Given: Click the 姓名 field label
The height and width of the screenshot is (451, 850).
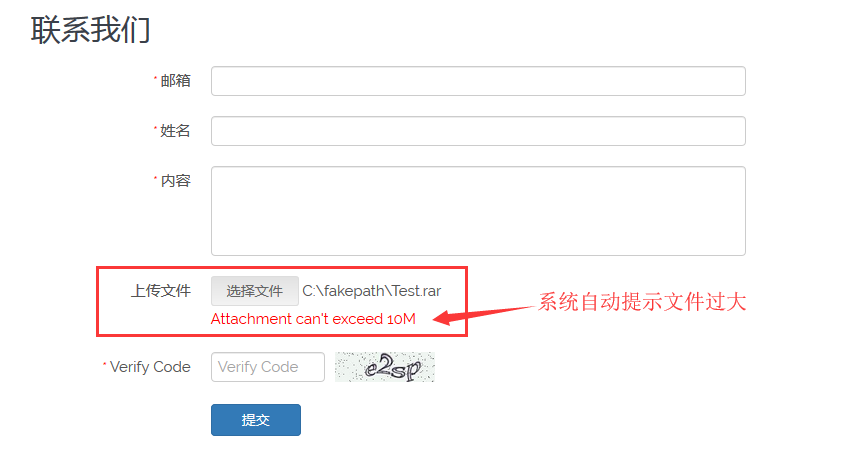Looking at the screenshot, I should 176,131.
